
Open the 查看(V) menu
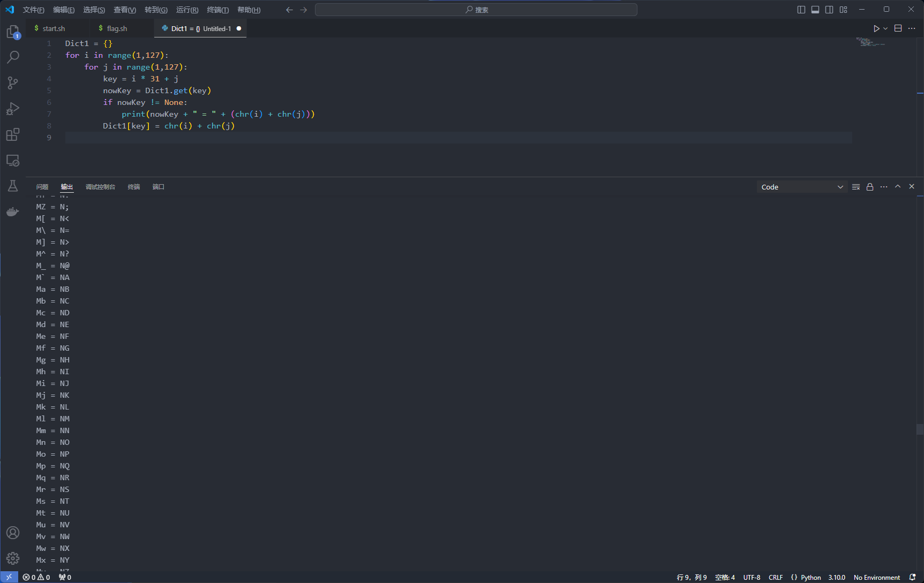click(x=125, y=10)
